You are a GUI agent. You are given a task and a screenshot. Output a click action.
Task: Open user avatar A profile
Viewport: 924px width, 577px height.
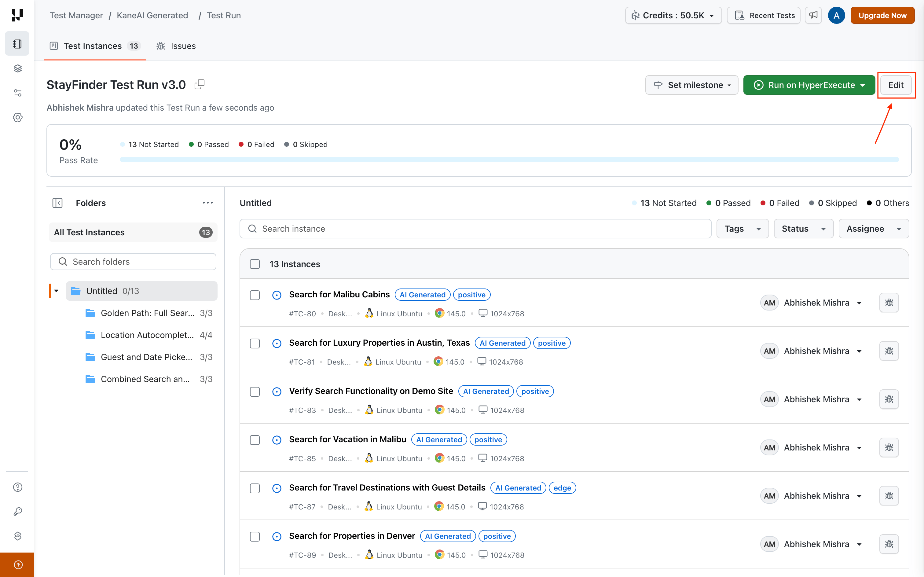click(836, 15)
